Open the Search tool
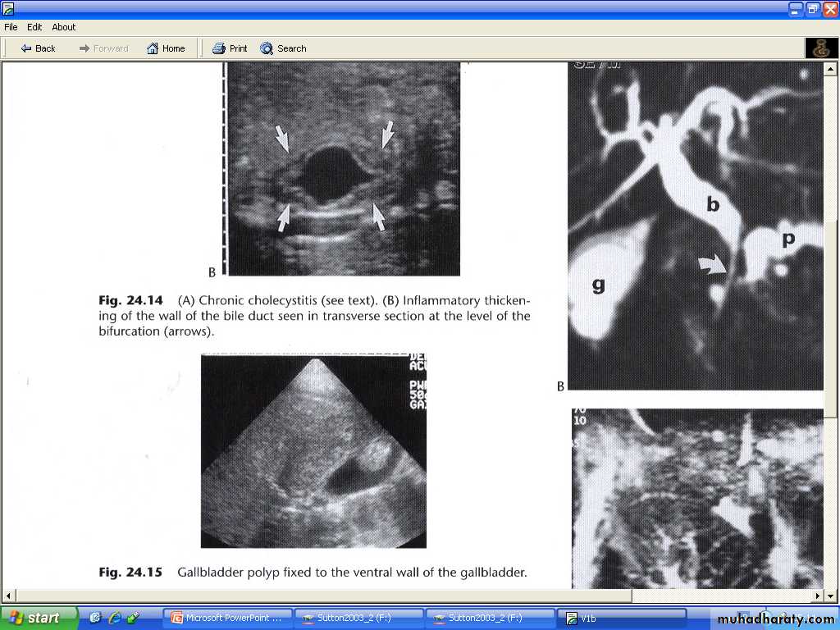The height and width of the screenshot is (630, 840). [x=283, y=48]
